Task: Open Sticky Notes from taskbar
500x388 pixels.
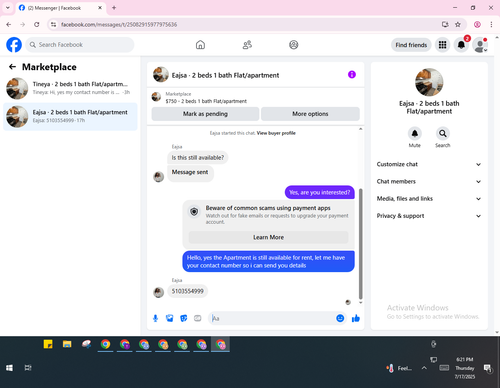Action: coord(48,344)
